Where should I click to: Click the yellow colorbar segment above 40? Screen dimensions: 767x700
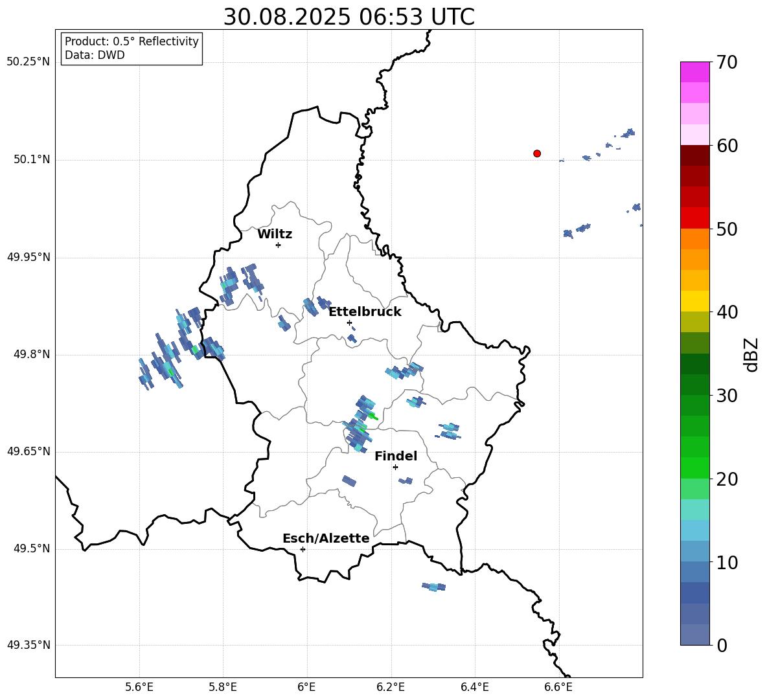694,302
